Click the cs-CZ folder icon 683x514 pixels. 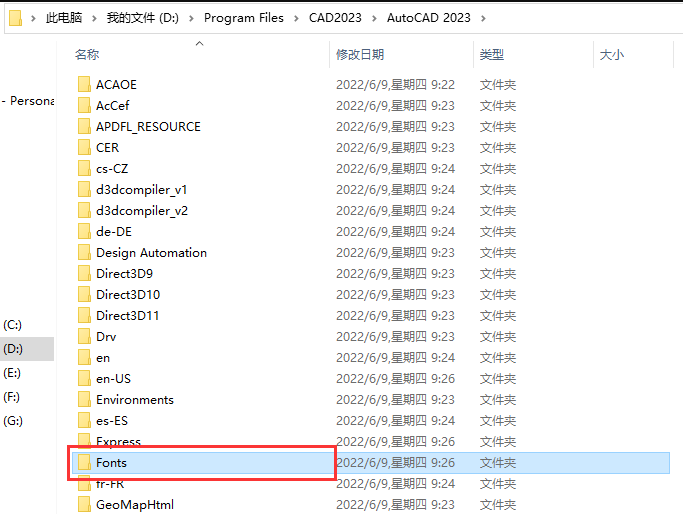pyautogui.click(x=84, y=169)
